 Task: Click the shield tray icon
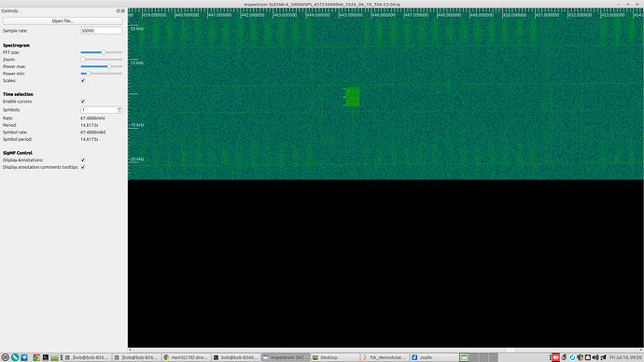coord(580,357)
